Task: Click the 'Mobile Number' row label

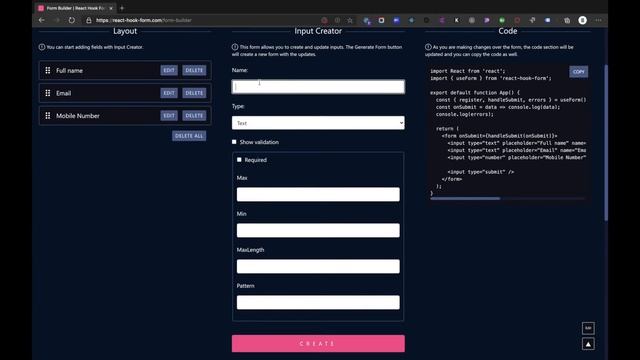Action: pyautogui.click(x=78, y=116)
